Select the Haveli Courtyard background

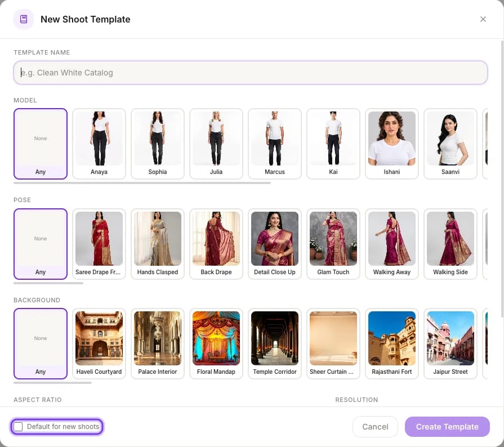99,343
